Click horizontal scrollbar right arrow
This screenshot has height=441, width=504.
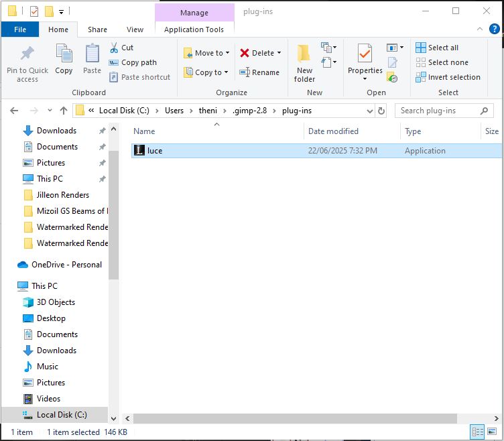tap(496, 419)
